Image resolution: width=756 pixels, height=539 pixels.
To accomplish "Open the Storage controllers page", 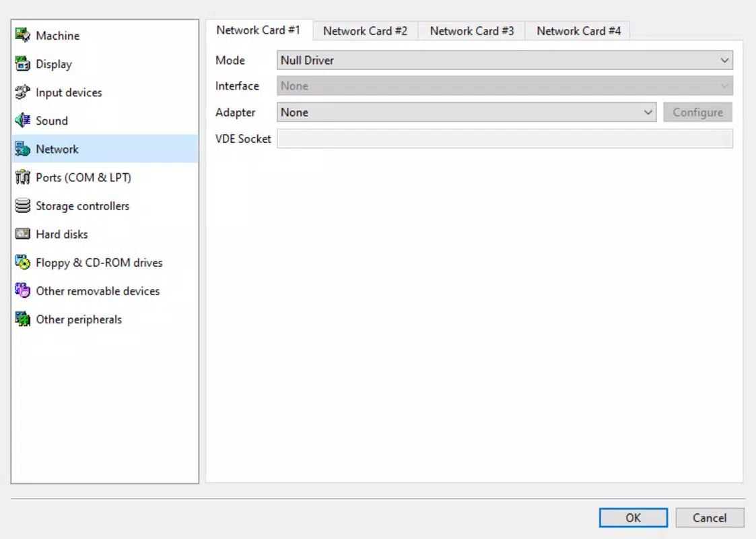I will click(104, 206).
